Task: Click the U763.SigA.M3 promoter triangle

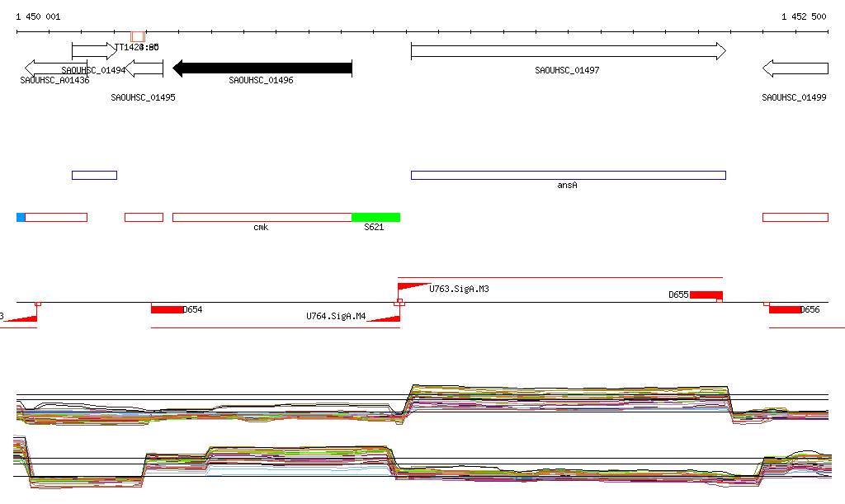Action: (x=412, y=287)
